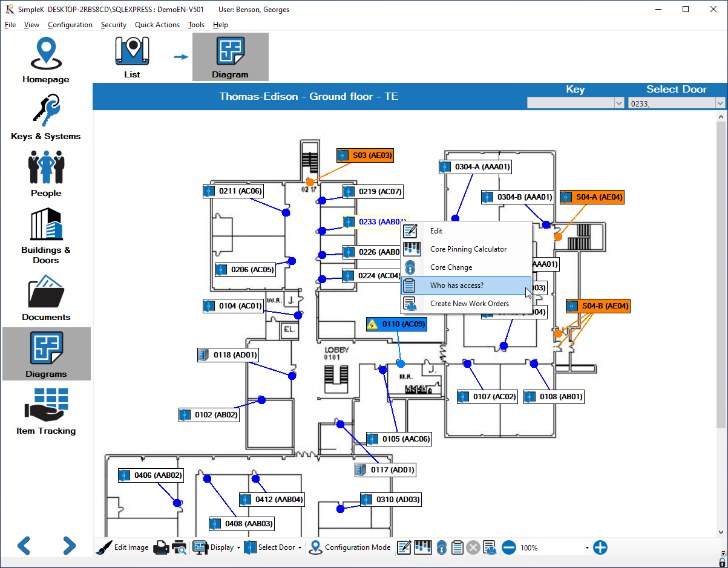Switch to the Diagram view
This screenshot has width=728, height=568.
[x=230, y=56]
